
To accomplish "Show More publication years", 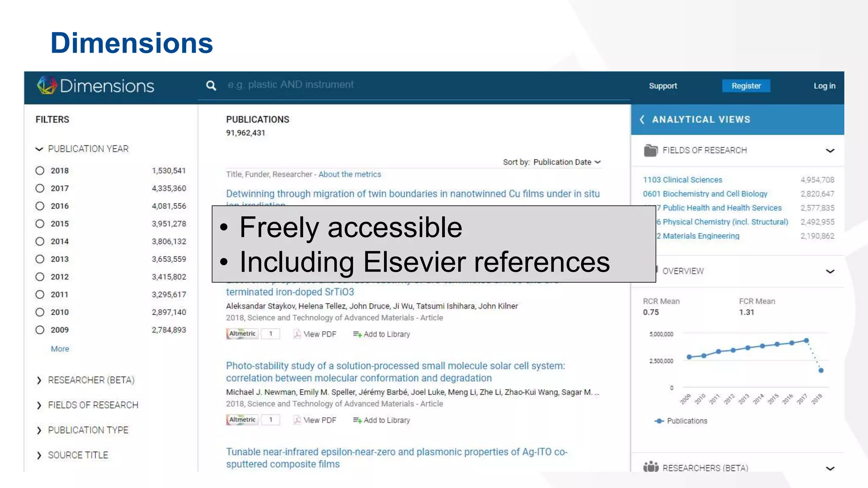I will 60,349.
